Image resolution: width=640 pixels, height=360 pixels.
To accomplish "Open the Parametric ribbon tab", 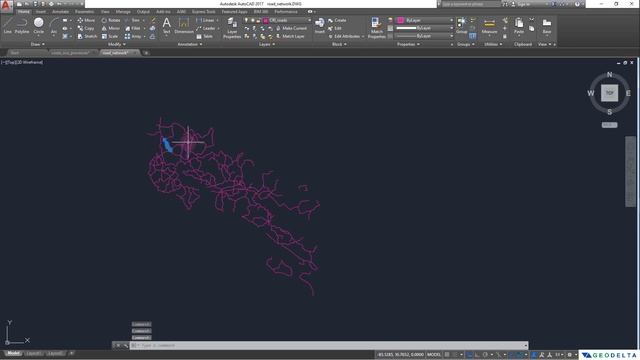I will [x=84, y=12].
